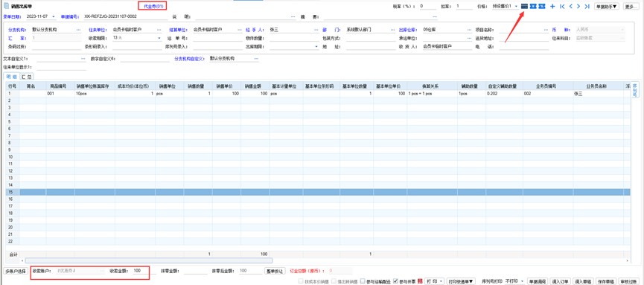This screenshot has height=285, width=644.
Task: Expand the 单据助手 dropdown menu
Action: tap(607, 7)
